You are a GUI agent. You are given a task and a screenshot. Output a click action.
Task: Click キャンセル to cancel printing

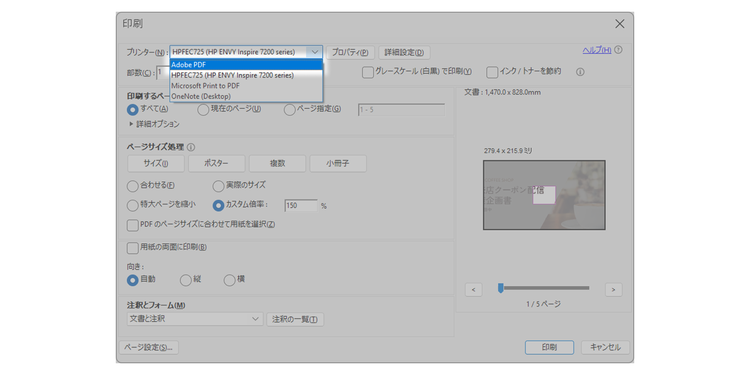click(x=605, y=348)
